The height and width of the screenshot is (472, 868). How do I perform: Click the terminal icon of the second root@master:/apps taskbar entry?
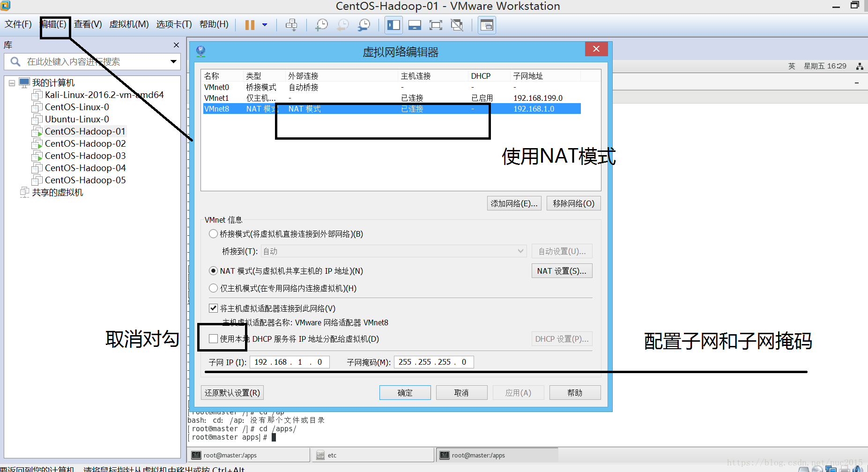click(x=445, y=455)
